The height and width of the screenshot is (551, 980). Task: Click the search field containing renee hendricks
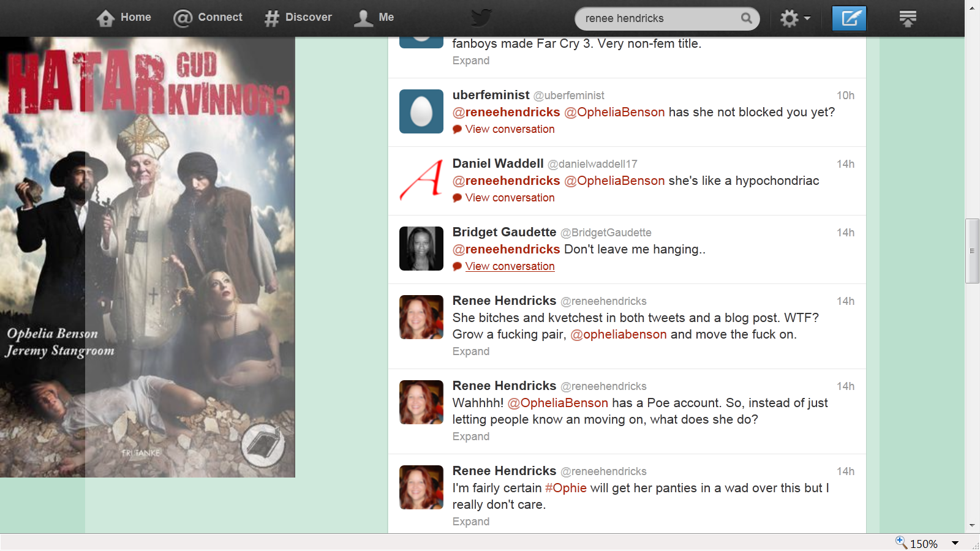tap(658, 18)
